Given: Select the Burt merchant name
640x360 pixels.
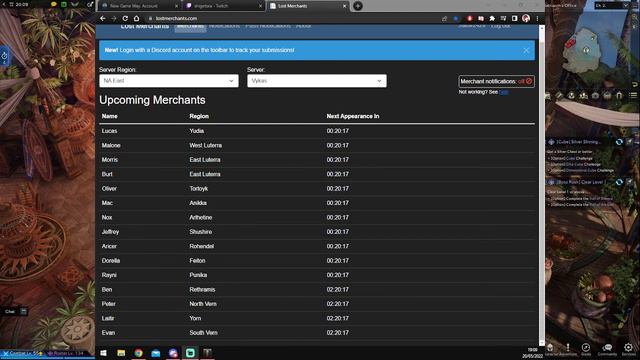Looking at the screenshot, I should (107, 174).
